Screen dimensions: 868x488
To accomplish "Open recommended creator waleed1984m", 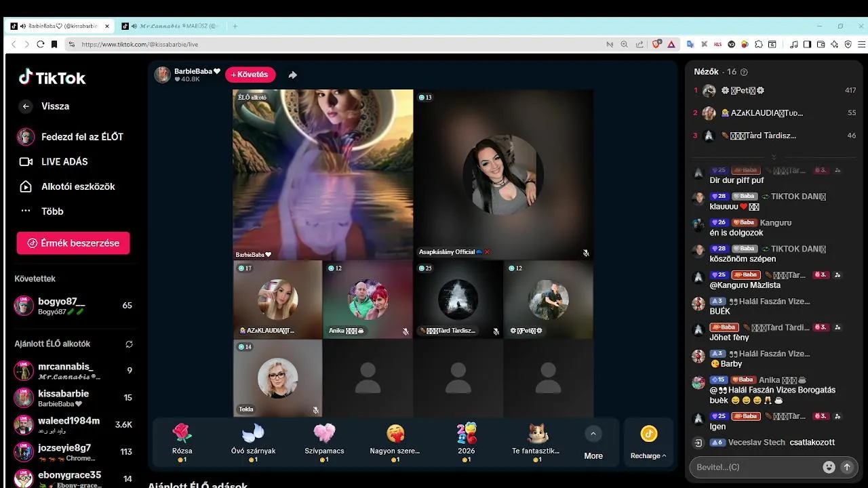I will click(x=73, y=425).
